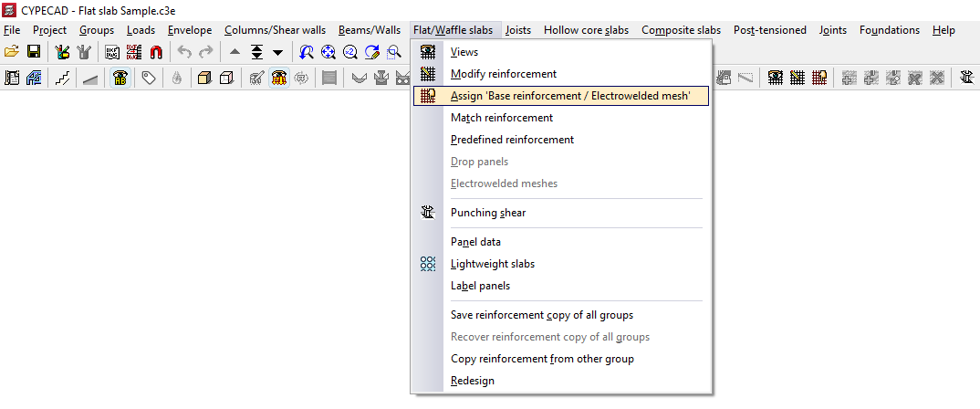Click the label tag icon in the toolbar
Viewport: 980px width, 409px height.
[x=148, y=79]
